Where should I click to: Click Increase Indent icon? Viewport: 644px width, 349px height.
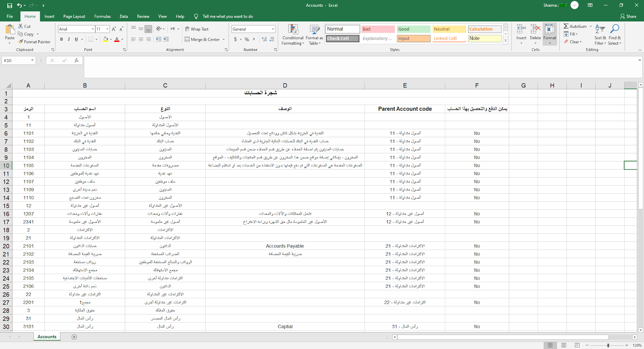click(x=166, y=39)
